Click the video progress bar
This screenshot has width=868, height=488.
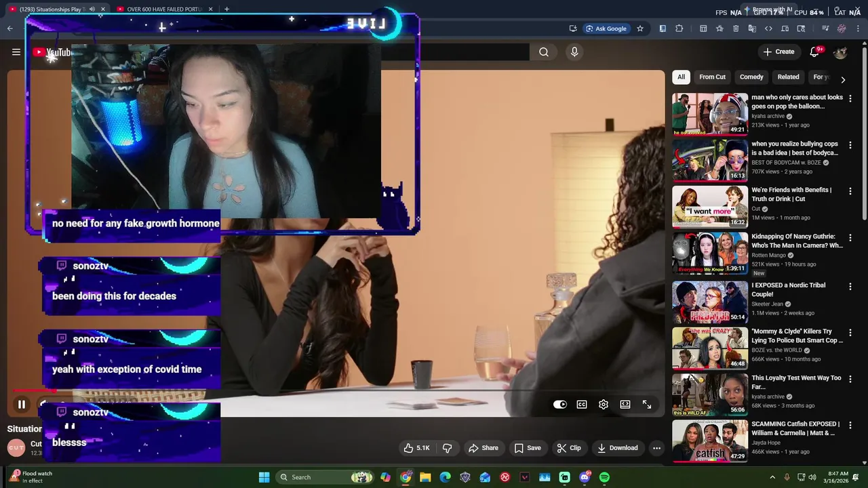point(336,391)
